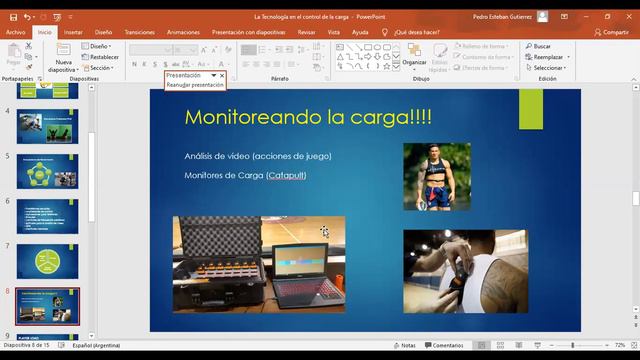
Task: Toggle the Notas pane in status bar
Action: coord(404,345)
